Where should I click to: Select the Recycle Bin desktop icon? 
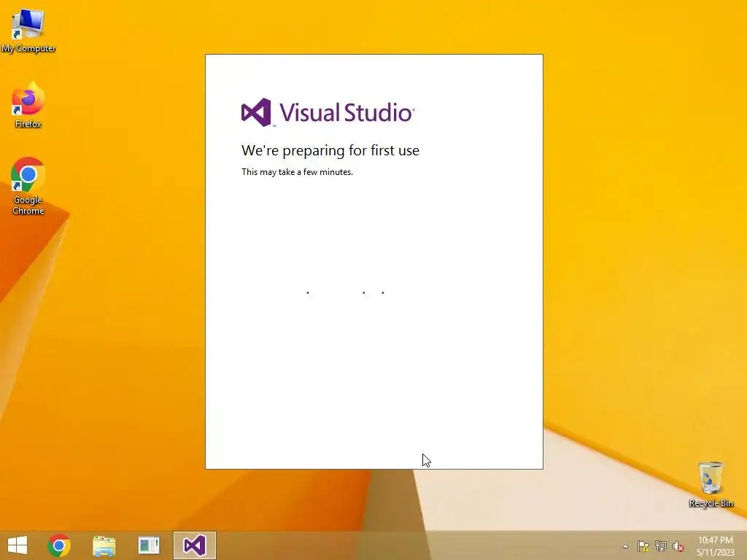(711, 484)
